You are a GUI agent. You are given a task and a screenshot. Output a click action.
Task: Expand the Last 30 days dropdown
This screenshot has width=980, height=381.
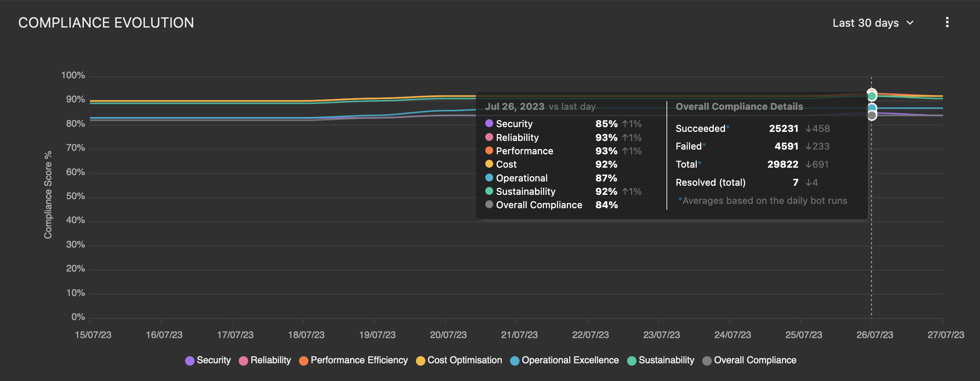pyautogui.click(x=865, y=23)
